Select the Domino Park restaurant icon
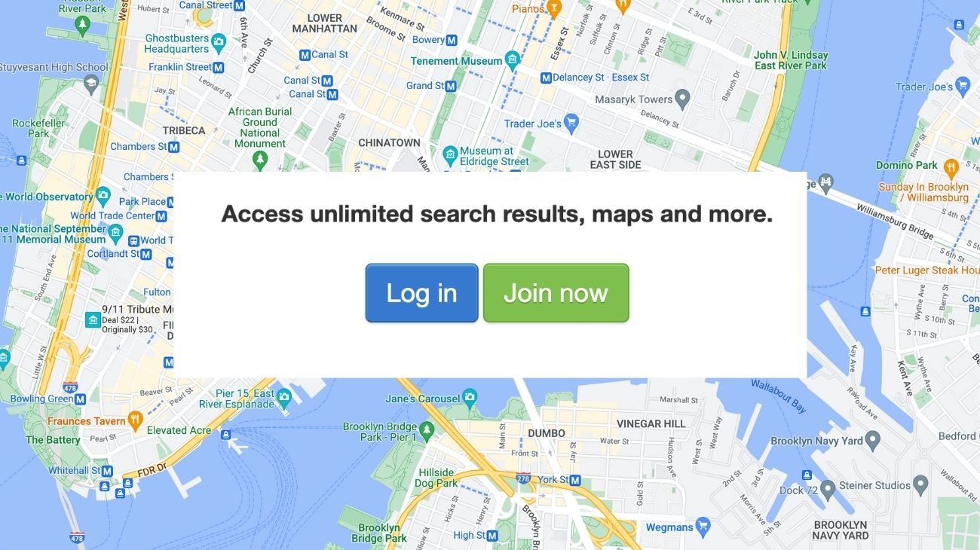Screen dimensions: 980x550 [951, 166]
